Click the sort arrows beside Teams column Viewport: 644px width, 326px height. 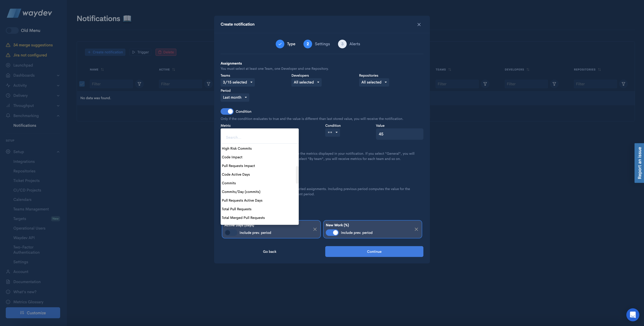pyautogui.click(x=450, y=69)
